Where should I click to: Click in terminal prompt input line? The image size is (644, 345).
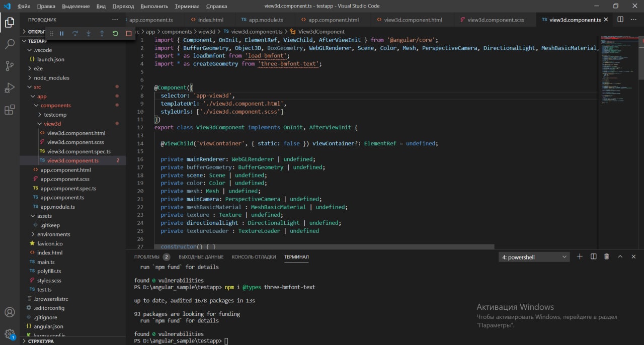[226, 341]
